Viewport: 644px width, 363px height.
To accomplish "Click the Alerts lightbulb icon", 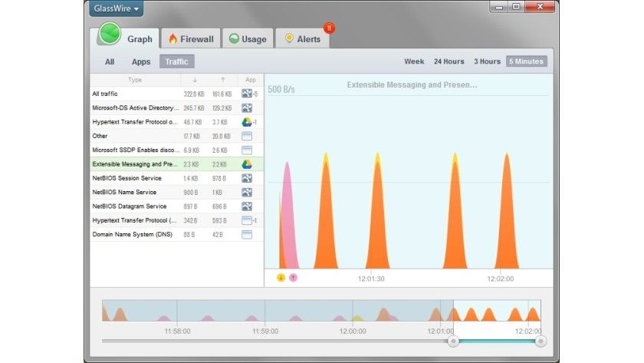I will (x=289, y=38).
